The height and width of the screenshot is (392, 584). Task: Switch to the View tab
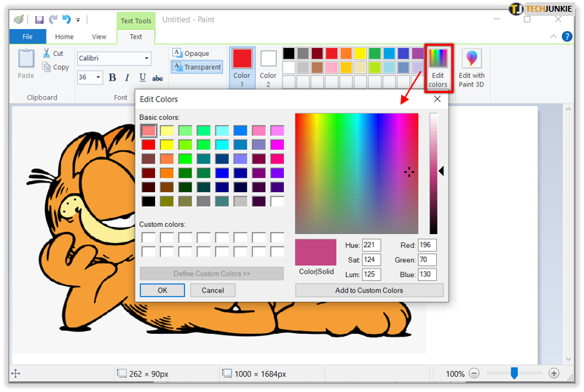[99, 36]
